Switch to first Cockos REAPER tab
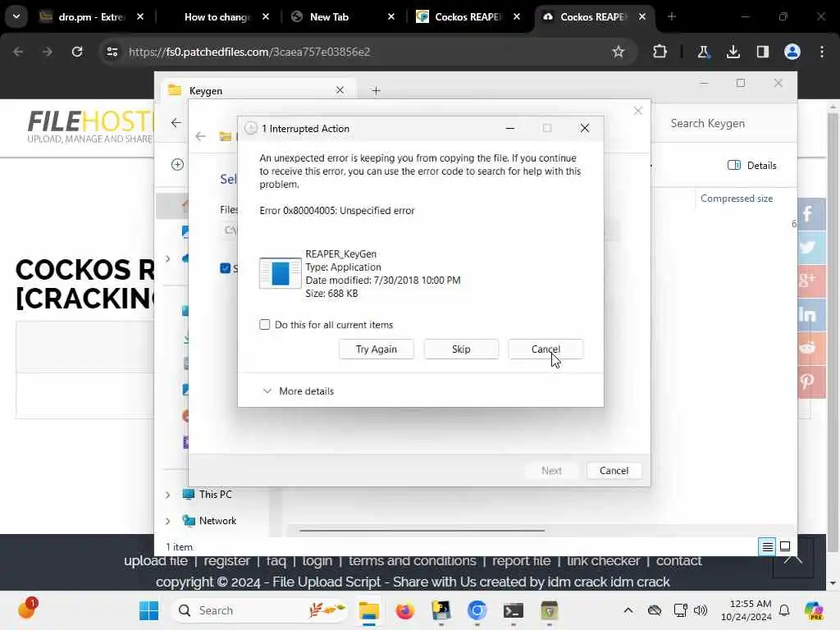The width and height of the screenshot is (840, 630). (x=468, y=17)
